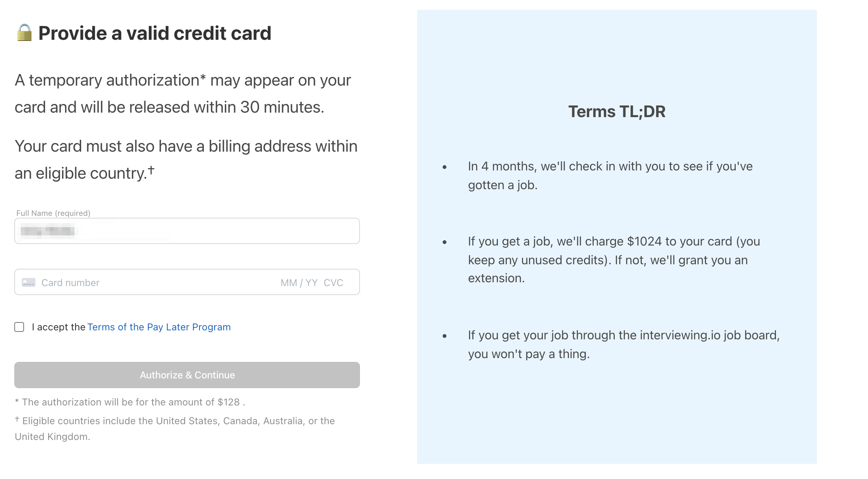
Task: Click into the Card number field
Action: [150, 283]
